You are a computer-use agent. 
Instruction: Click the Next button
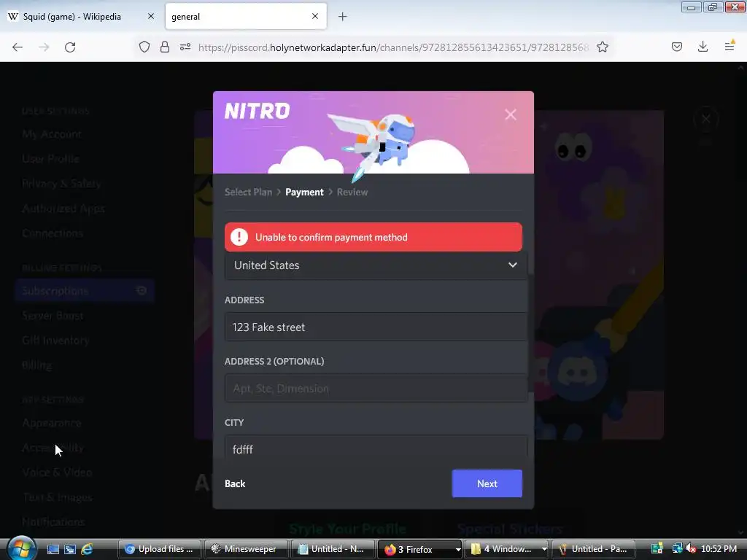487,483
